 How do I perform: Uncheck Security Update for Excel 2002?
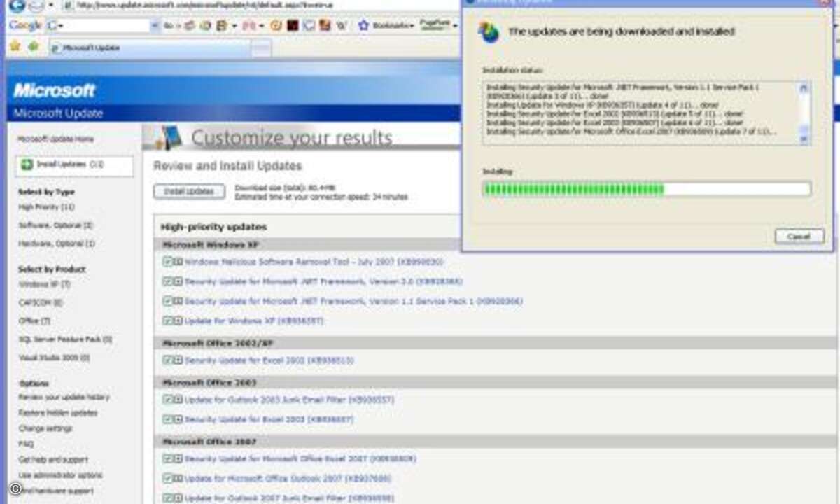pos(167,360)
